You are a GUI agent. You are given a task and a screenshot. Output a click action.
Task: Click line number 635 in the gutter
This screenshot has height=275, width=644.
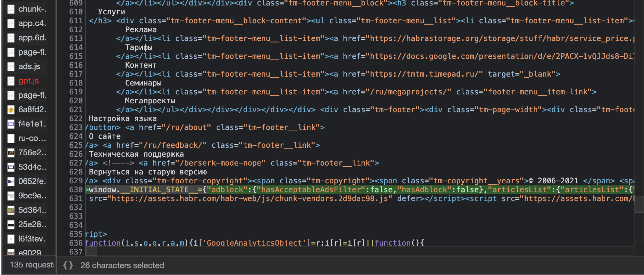click(76, 234)
